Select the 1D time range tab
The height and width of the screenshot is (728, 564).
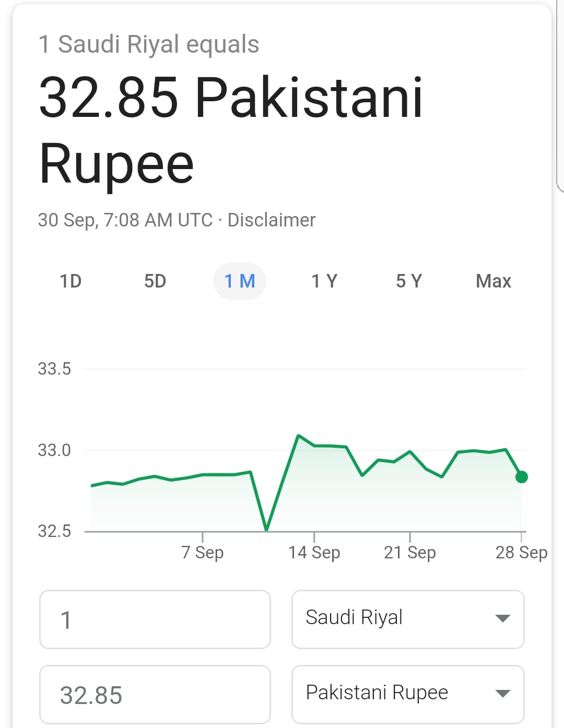pos(70,281)
